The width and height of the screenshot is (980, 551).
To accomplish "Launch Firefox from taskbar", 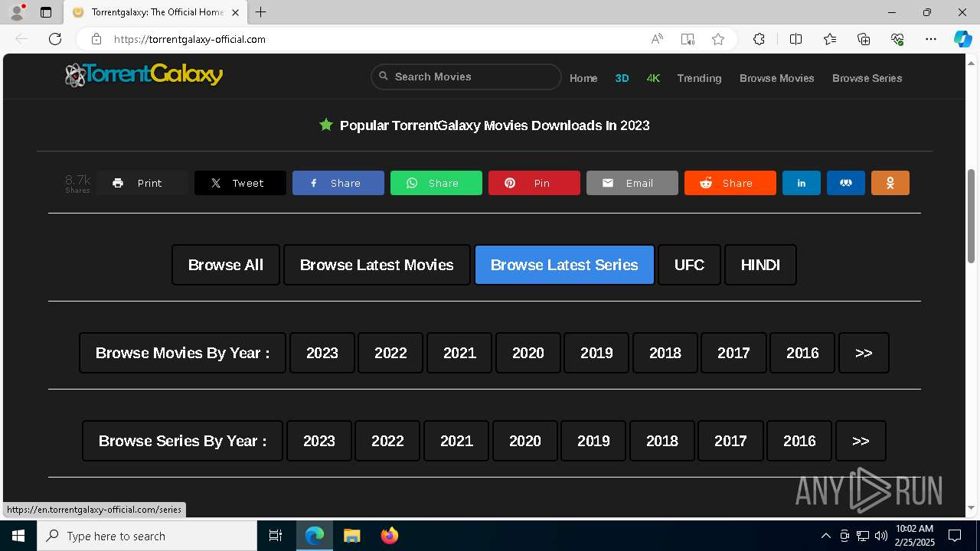I will [x=390, y=536].
